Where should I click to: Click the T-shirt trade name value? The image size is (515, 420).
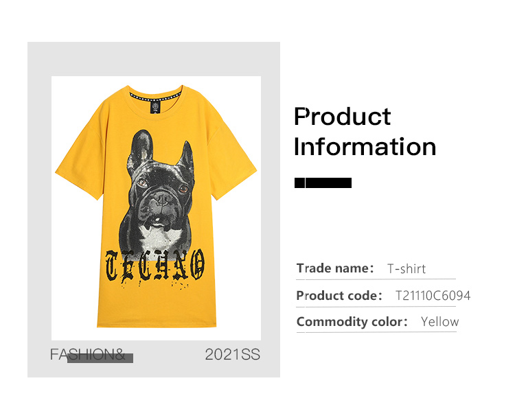click(407, 269)
